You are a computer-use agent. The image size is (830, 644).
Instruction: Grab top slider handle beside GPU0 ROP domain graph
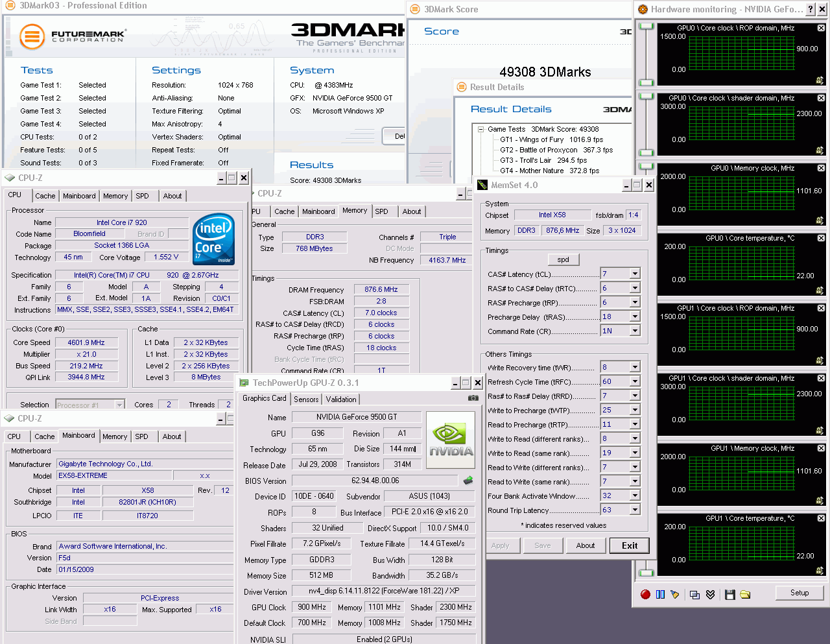click(646, 27)
